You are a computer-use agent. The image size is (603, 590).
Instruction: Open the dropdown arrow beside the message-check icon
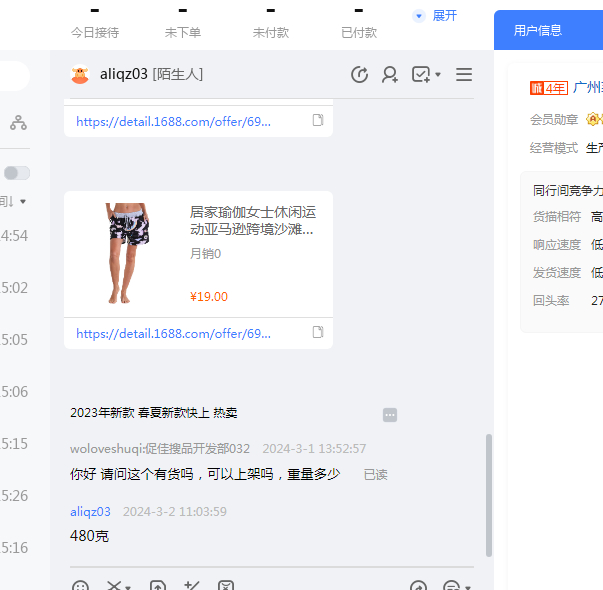click(438, 75)
